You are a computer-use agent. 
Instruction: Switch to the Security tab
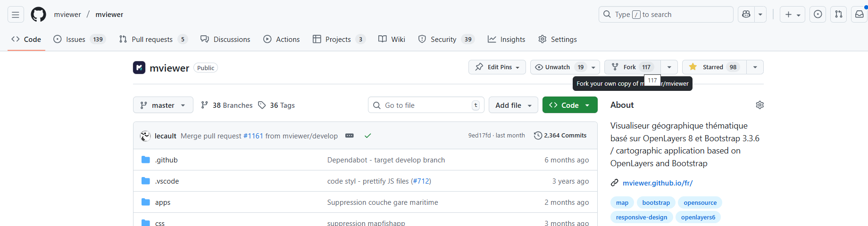(446, 40)
